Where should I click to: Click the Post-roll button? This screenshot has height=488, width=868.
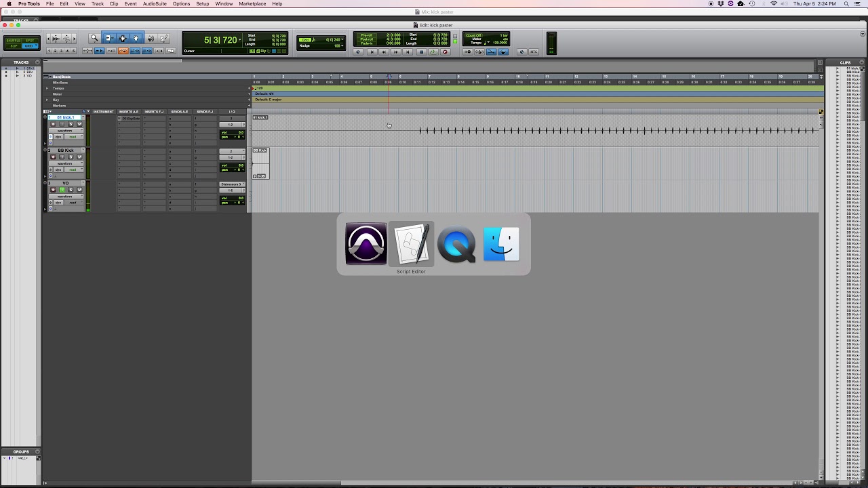tap(367, 39)
